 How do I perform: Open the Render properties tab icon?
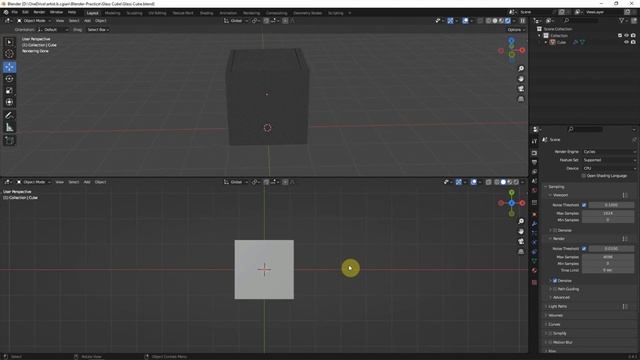coord(534,153)
